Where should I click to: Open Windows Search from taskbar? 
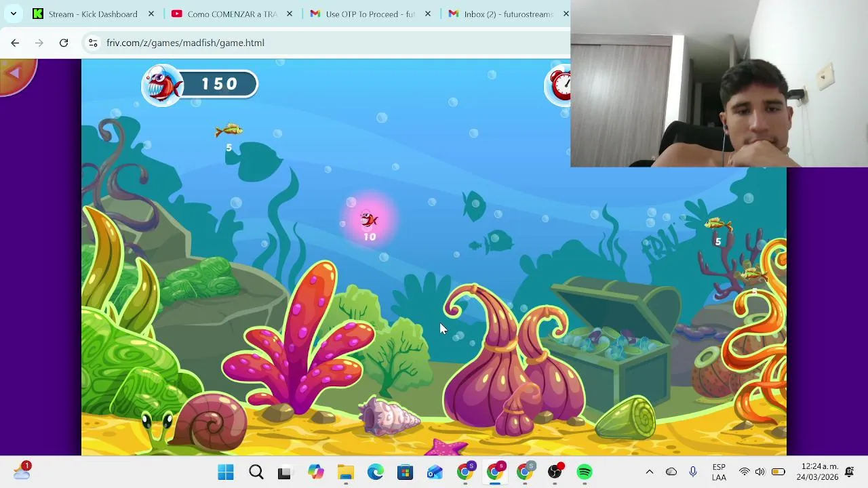(256, 472)
